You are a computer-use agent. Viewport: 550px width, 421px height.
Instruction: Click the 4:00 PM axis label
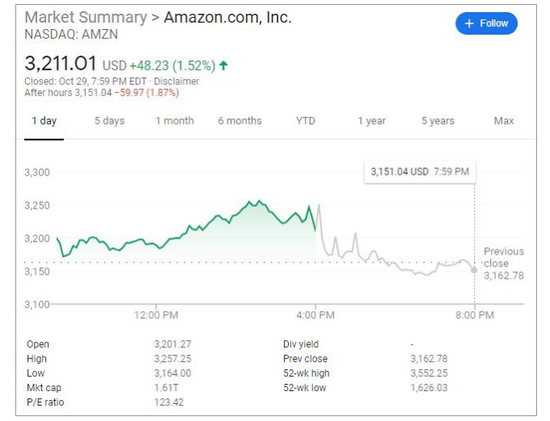coord(315,315)
